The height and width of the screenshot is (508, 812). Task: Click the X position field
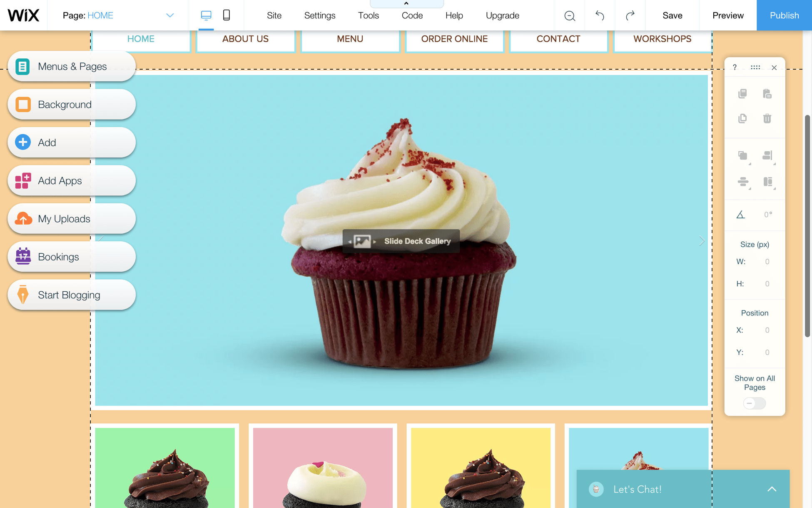coord(767,330)
